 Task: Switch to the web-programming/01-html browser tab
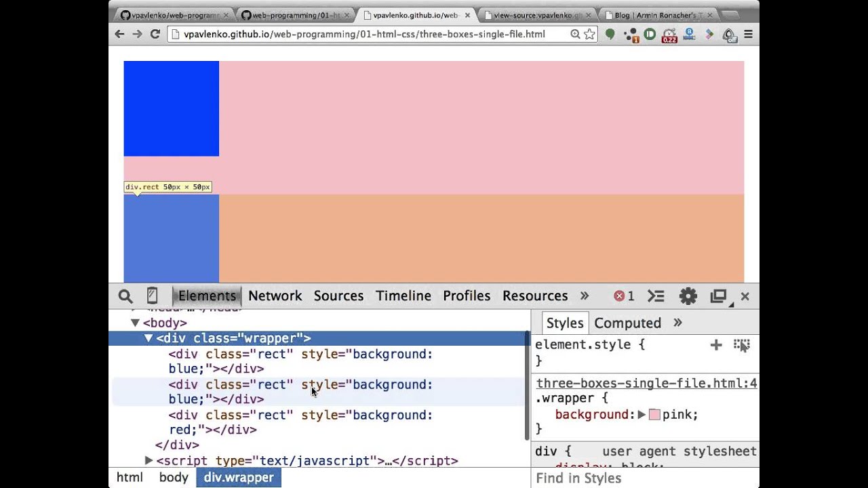[x=295, y=15]
